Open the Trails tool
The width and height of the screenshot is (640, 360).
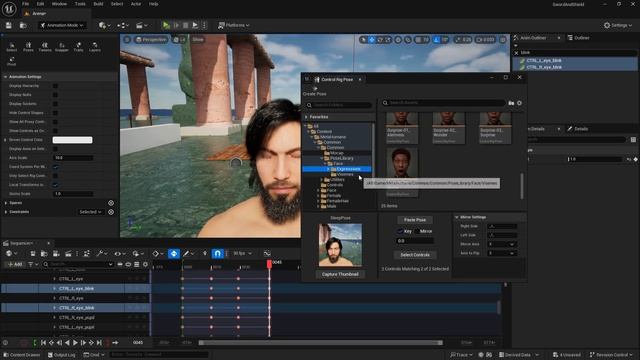click(x=78, y=47)
